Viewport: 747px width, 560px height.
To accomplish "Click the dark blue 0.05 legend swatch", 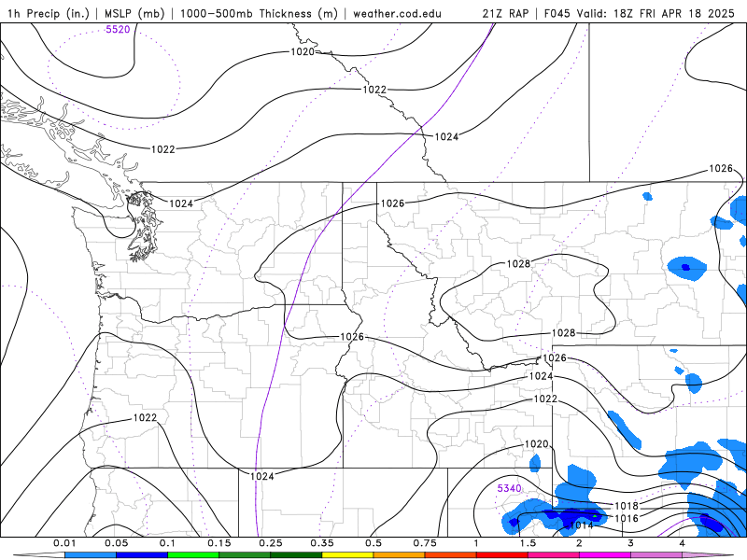I will (142, 555).
